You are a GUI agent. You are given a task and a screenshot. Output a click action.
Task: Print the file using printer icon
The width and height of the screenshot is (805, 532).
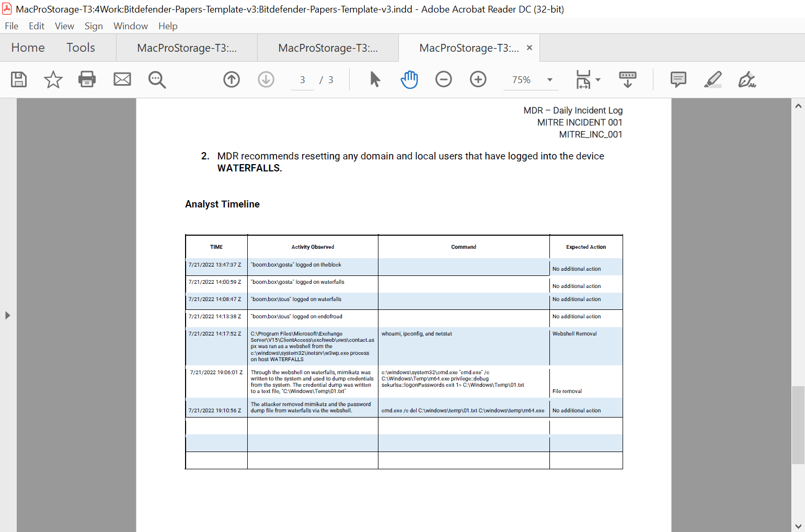click(x=87, y=79)
